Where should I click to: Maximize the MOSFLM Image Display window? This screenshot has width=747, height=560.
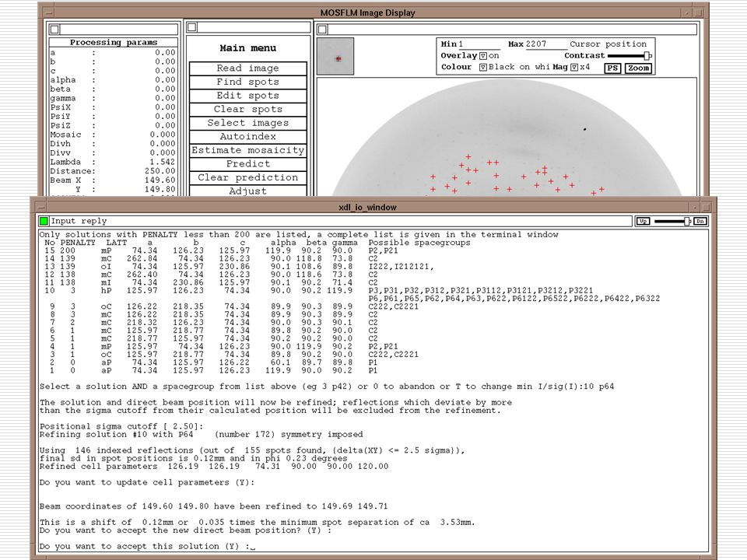pyautogui.click(x=699, y=13)
